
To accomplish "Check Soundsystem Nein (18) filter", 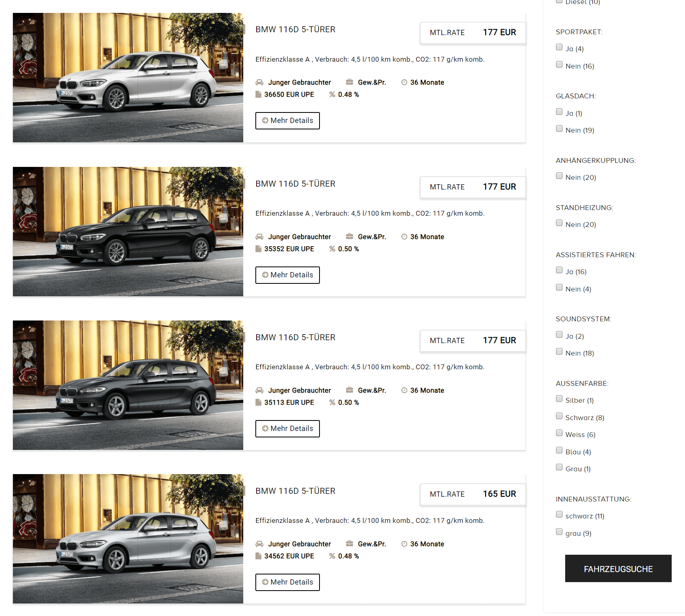I will click(x=559, y=352).
